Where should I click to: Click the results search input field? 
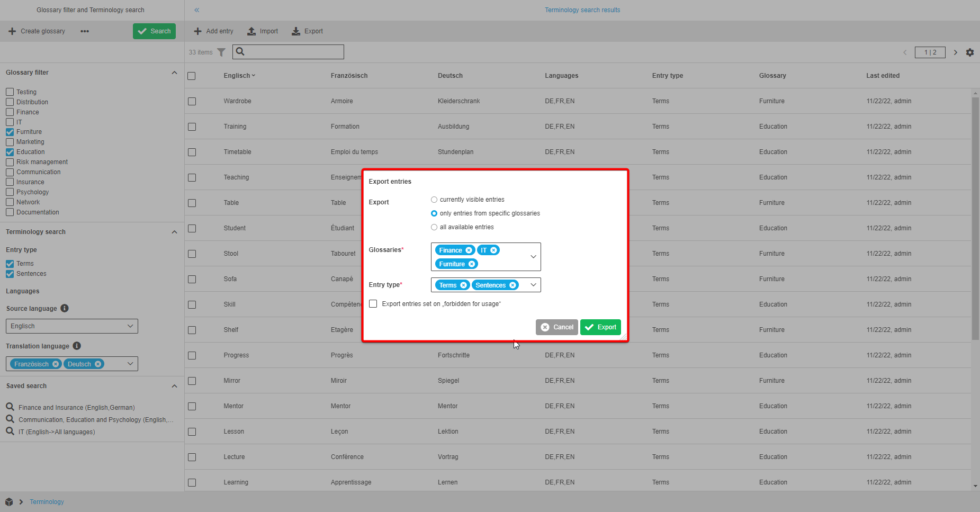289,52
